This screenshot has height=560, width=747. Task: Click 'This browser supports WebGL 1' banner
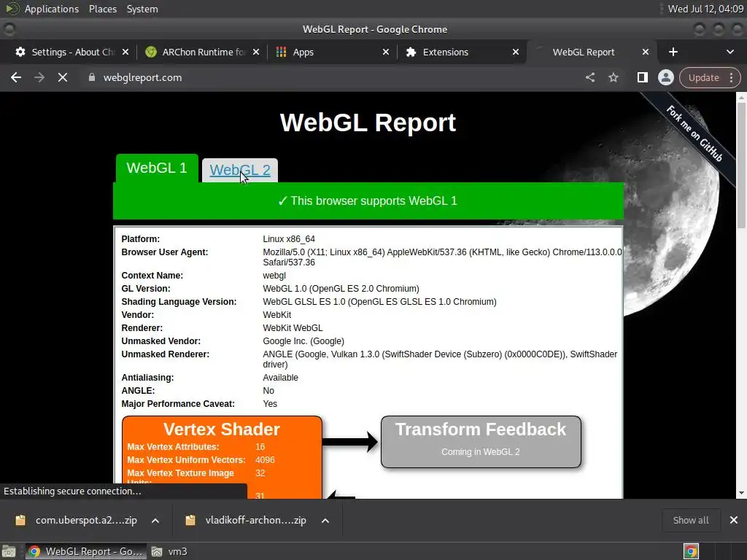pyautogui.click(x=368, y=201)
